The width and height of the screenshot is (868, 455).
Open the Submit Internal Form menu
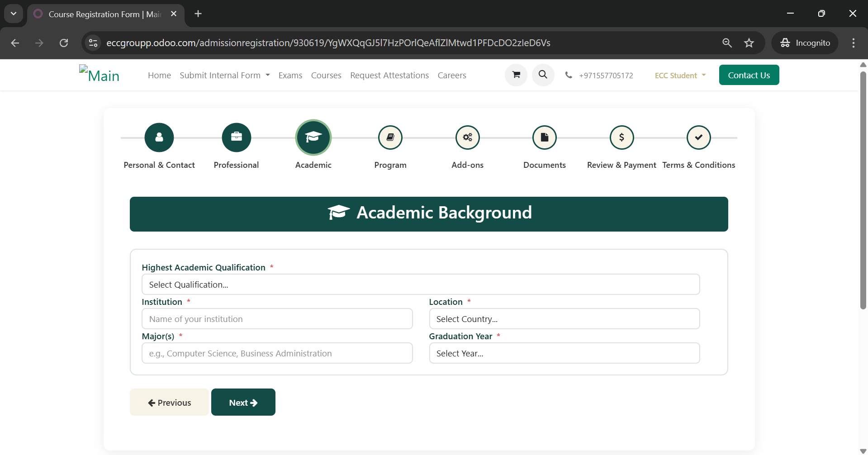point(224,76)
